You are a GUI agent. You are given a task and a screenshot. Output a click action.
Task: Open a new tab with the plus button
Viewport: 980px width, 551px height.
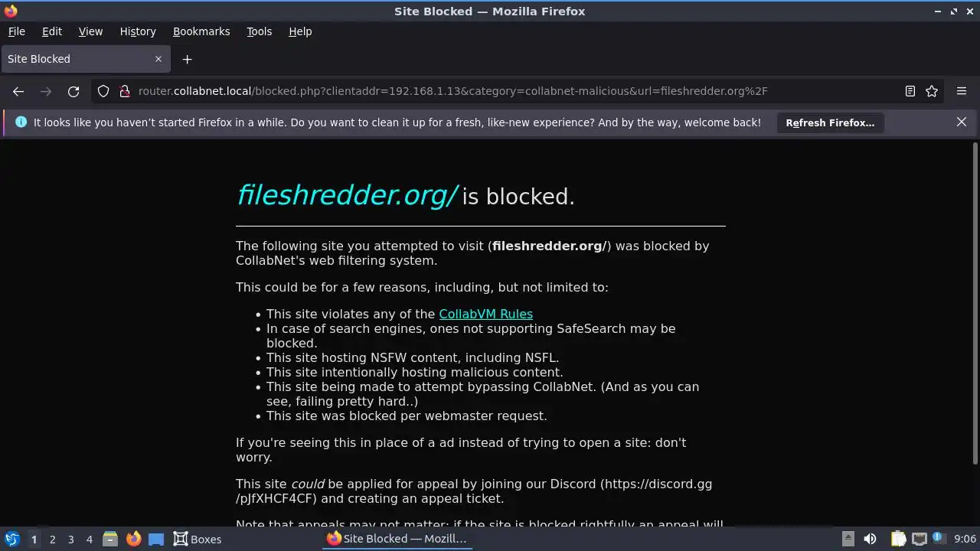(x=187, y=59)
